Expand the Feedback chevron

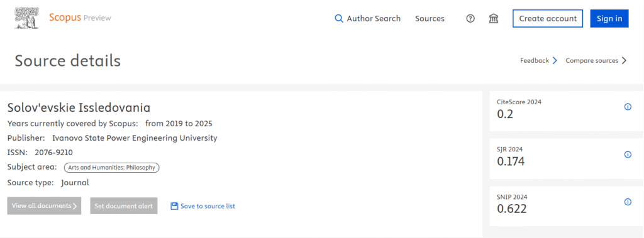(x=555, y=61)
